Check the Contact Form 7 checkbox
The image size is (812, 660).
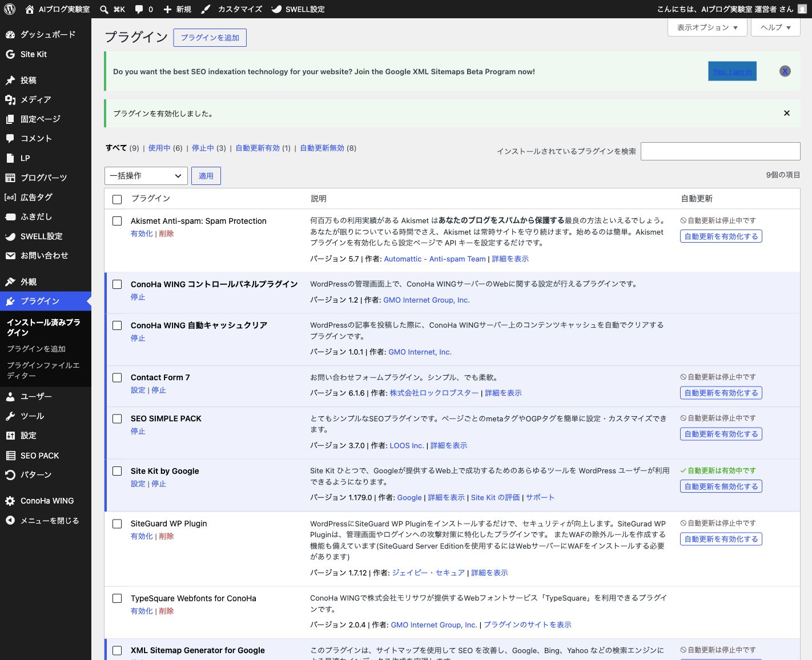[117, 377]
